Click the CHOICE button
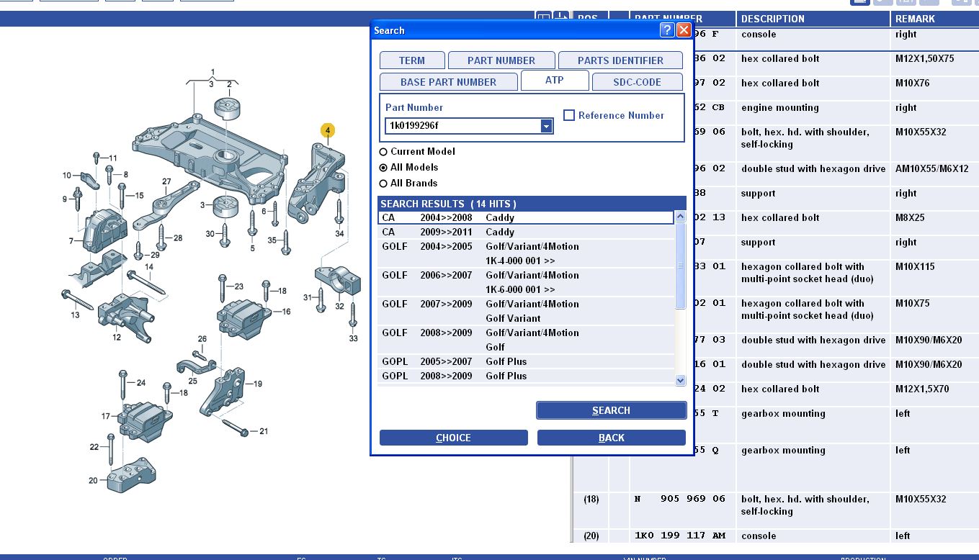This screenshot has width=979, height=560. (x=453, y=438)
